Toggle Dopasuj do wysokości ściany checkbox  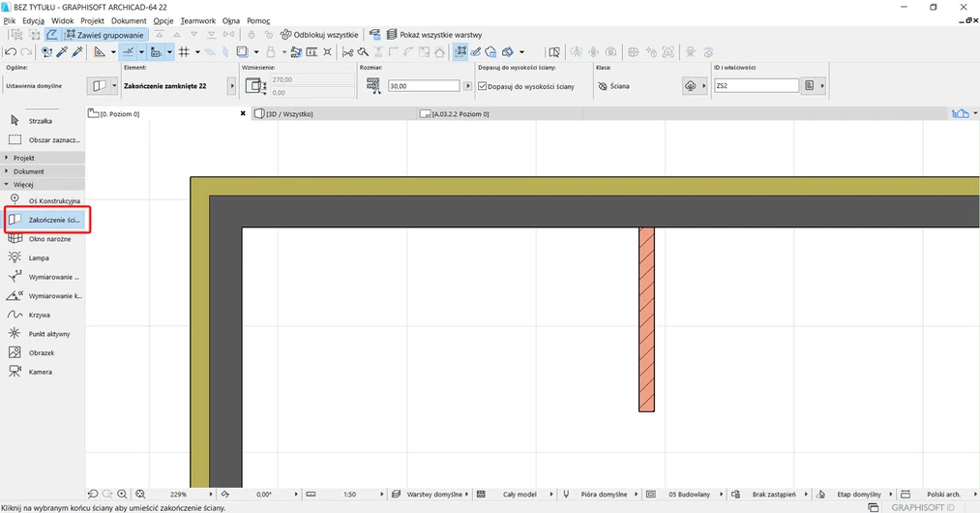[x=483, y=86]
